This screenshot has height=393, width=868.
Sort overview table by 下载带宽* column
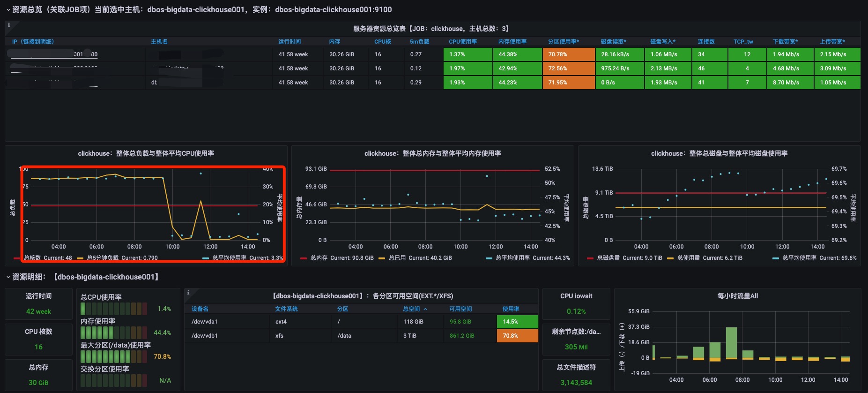tap(786, 42)
